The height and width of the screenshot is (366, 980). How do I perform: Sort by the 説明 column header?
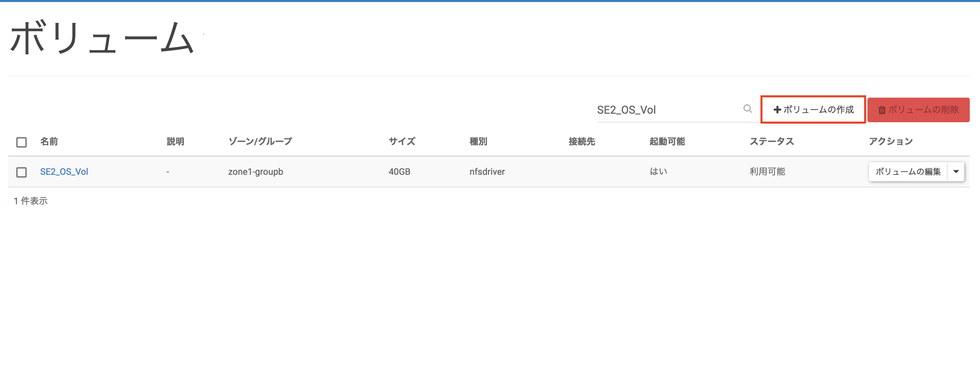pos(175,142)
